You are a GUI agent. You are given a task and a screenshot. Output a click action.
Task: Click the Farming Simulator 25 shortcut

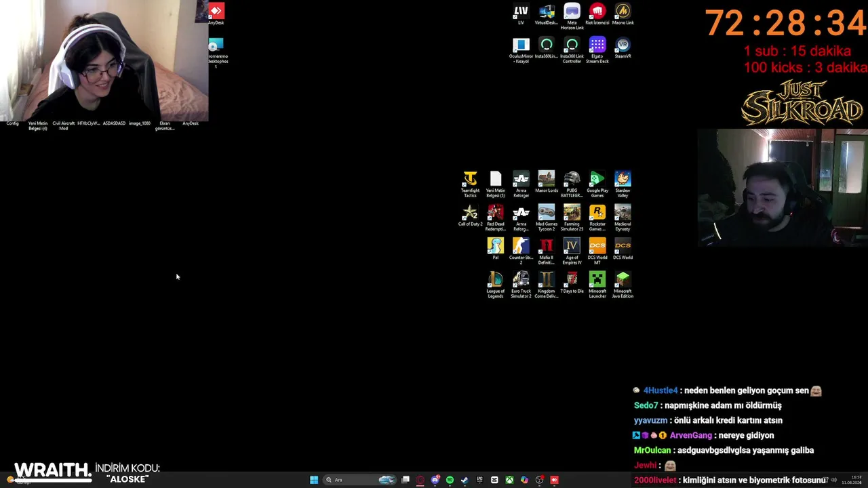pyautogui.click(x=572, y=218)
